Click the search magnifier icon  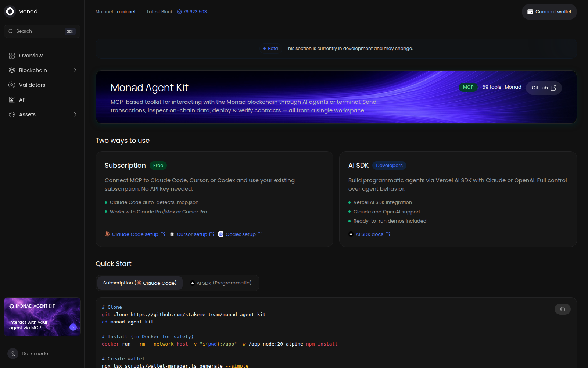pos(11,31)
